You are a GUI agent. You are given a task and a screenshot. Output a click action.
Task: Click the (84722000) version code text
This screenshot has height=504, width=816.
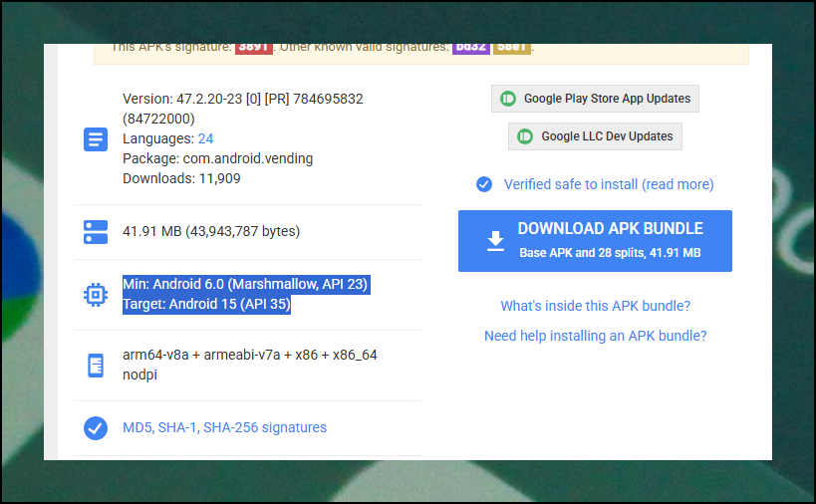[158, 120]
